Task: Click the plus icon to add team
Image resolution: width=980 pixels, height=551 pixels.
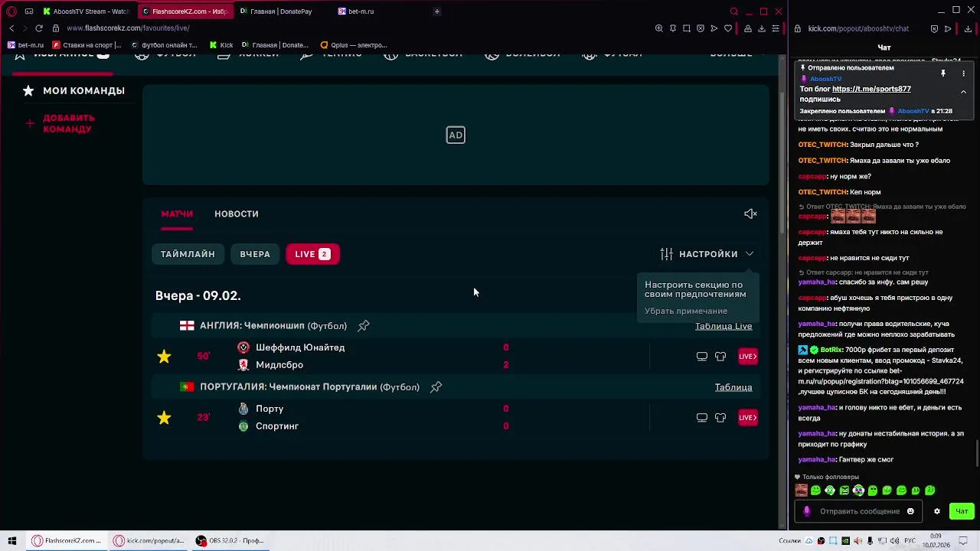Action: click(30, 123)
